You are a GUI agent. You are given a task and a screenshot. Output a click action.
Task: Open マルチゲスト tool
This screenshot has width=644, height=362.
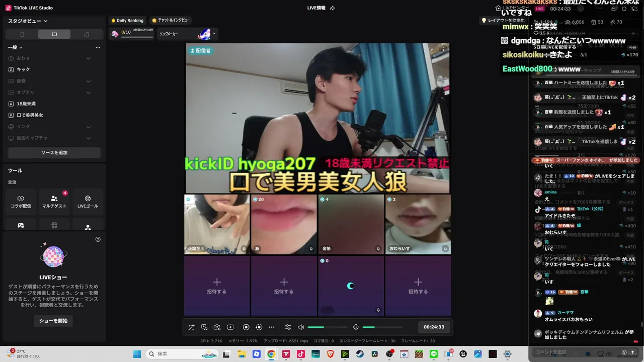[54, 202]
